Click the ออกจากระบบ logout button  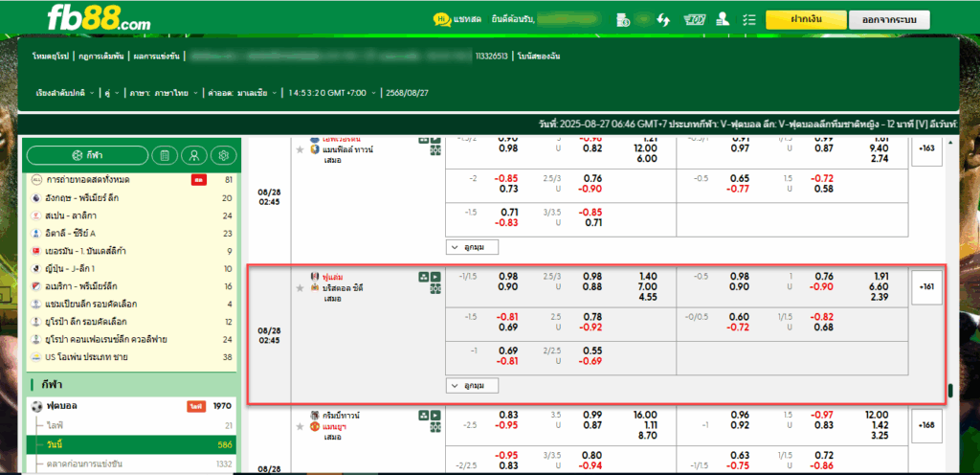click(889, 20)
